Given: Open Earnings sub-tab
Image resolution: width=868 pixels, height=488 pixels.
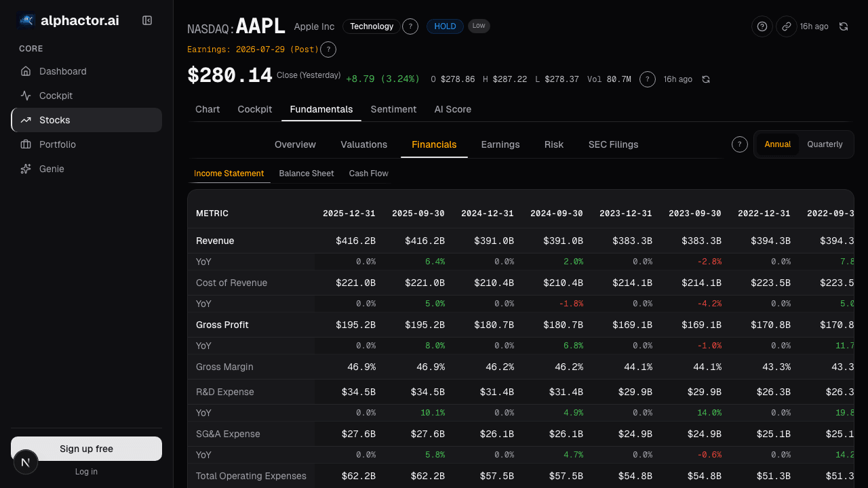Looking at the screenshot, I should tap(500, 144).
